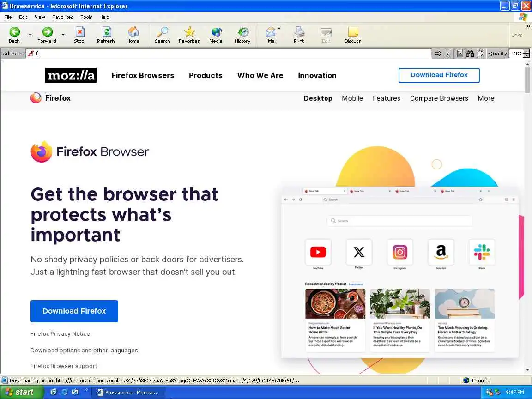Click the Forward toolbar icon
The height and width of the screenshot is (399, 532).
tap(48, 32)
